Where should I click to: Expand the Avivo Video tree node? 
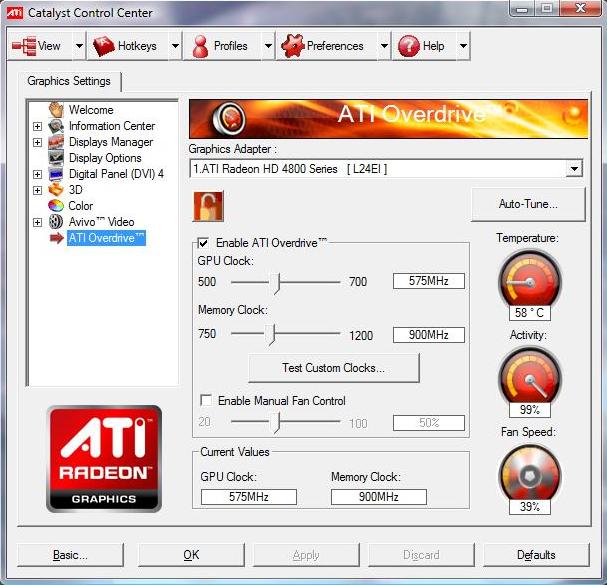[x=38, y=222]
